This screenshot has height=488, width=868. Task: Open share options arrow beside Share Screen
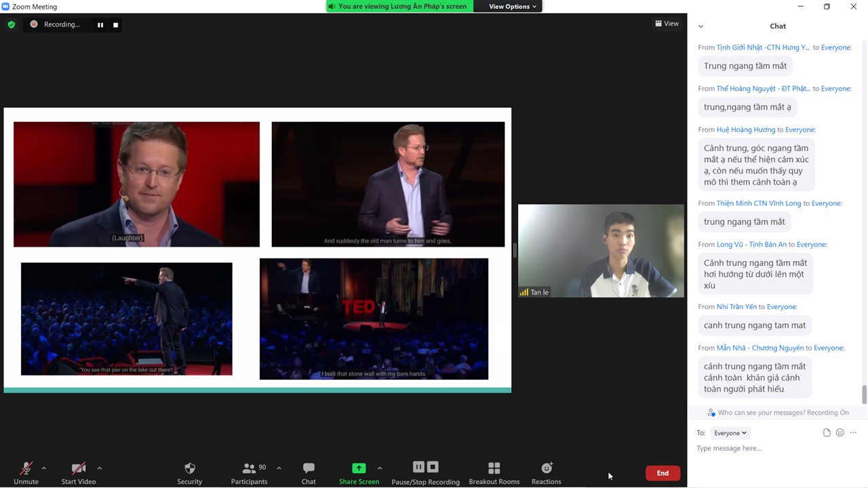[x=379, y=468]
